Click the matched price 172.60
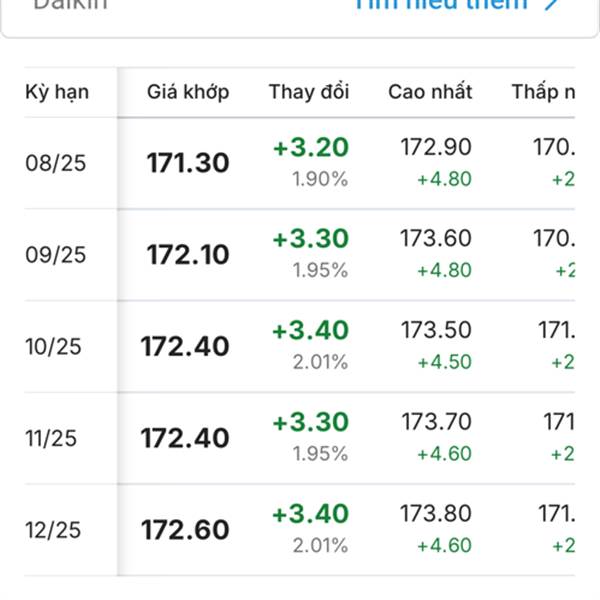Image resolution: width=600 pixels, height=600 pixels. (x=185, y=530)
